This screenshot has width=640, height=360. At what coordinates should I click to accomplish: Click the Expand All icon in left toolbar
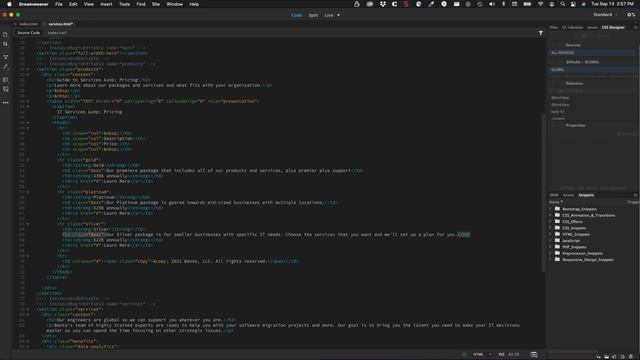(x=5, y=57)
